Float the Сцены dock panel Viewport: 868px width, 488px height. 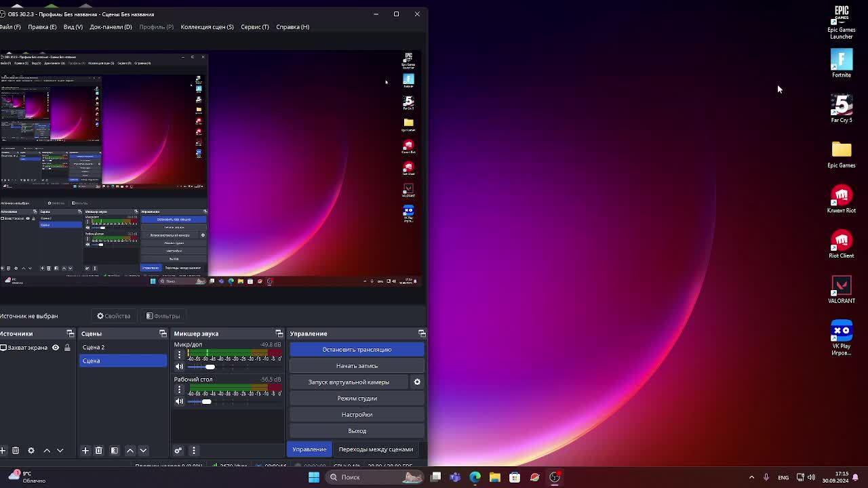coord(163,333)
